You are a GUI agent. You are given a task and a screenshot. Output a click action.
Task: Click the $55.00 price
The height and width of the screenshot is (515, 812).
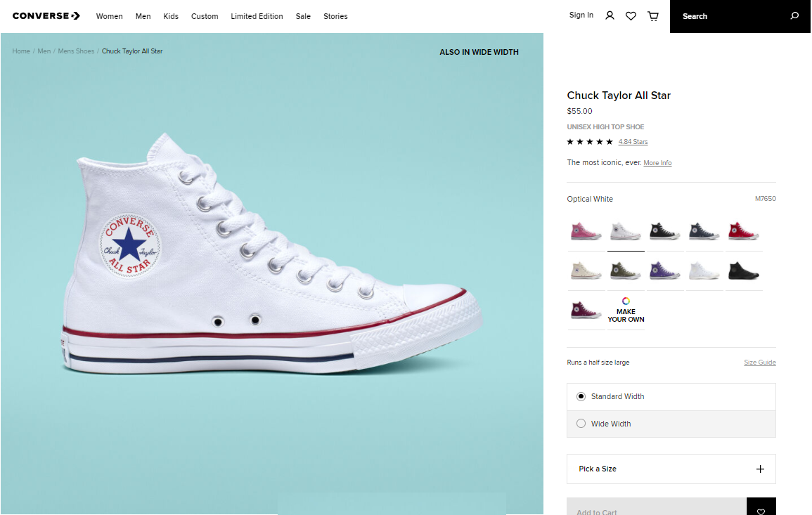(x=579, y=111)
